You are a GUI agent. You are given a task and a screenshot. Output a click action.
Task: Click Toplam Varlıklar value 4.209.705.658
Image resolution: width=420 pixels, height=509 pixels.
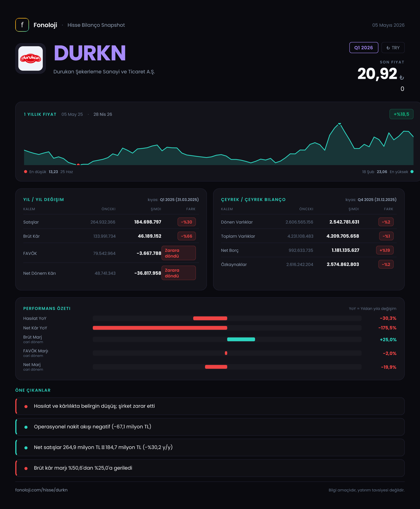(x=343, y=236)
